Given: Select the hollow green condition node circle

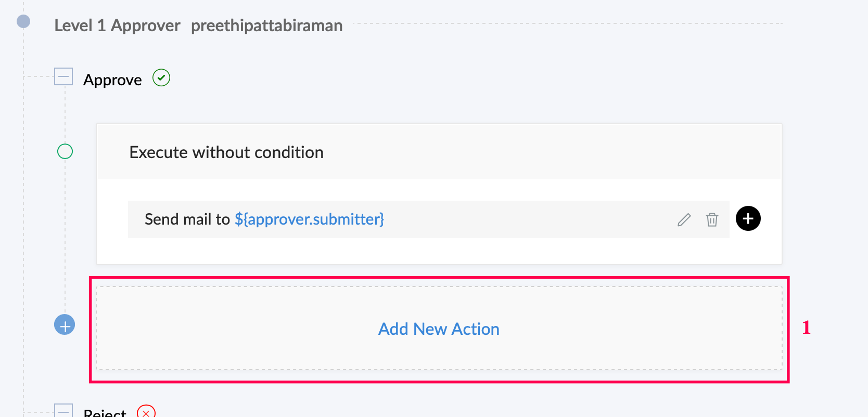Looking at the screenshot, I should coord(65,151).
